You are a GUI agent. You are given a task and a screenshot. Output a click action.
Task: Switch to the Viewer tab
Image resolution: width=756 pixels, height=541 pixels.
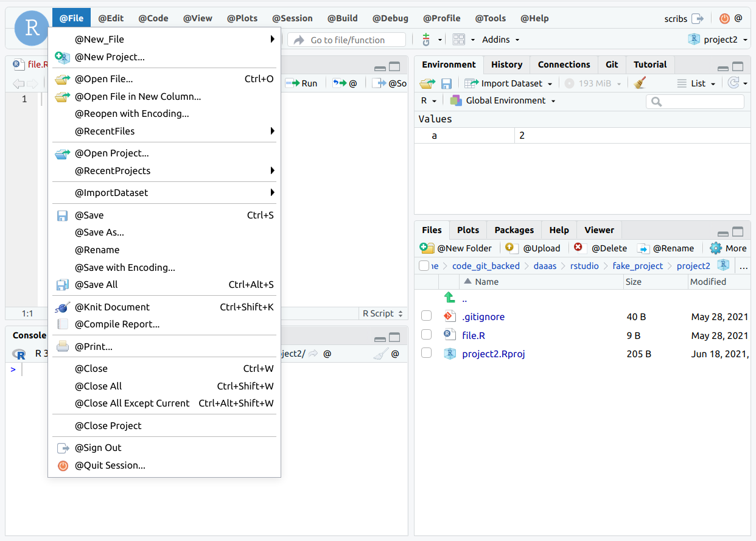coord(599,230)
